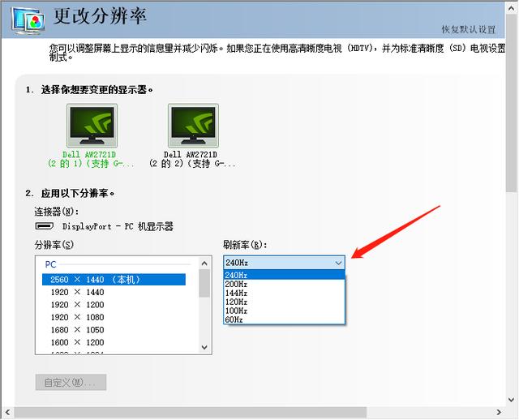Viewport: 519px width, 420px height.
Task: Select the first Dell AW2721D monitor icon
Action: (x=92, y=126)
